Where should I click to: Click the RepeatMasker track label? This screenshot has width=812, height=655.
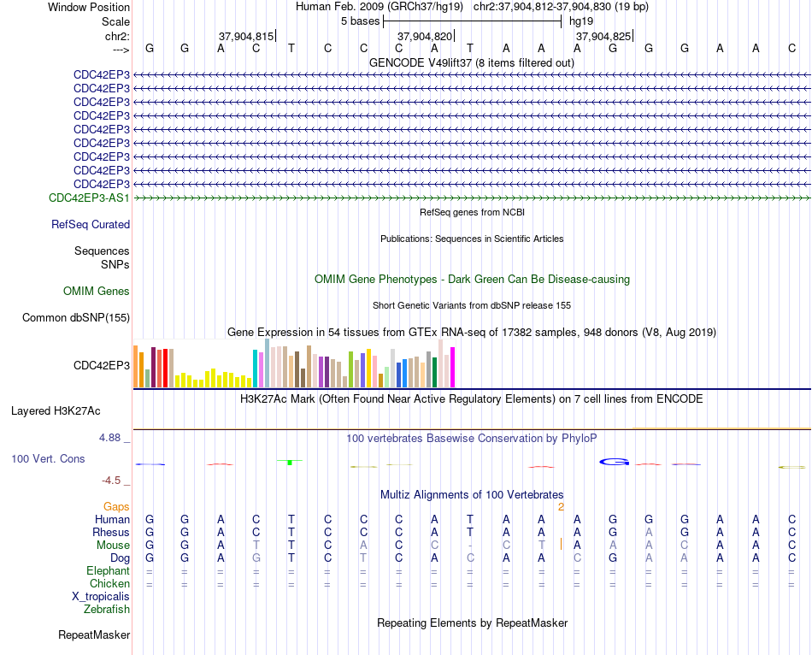click(94, 634)
